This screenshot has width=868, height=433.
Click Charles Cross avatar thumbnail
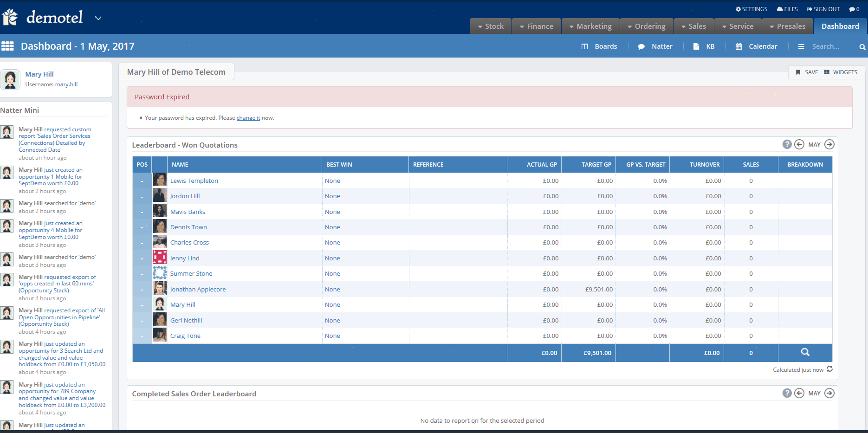[x=160, y=242]
